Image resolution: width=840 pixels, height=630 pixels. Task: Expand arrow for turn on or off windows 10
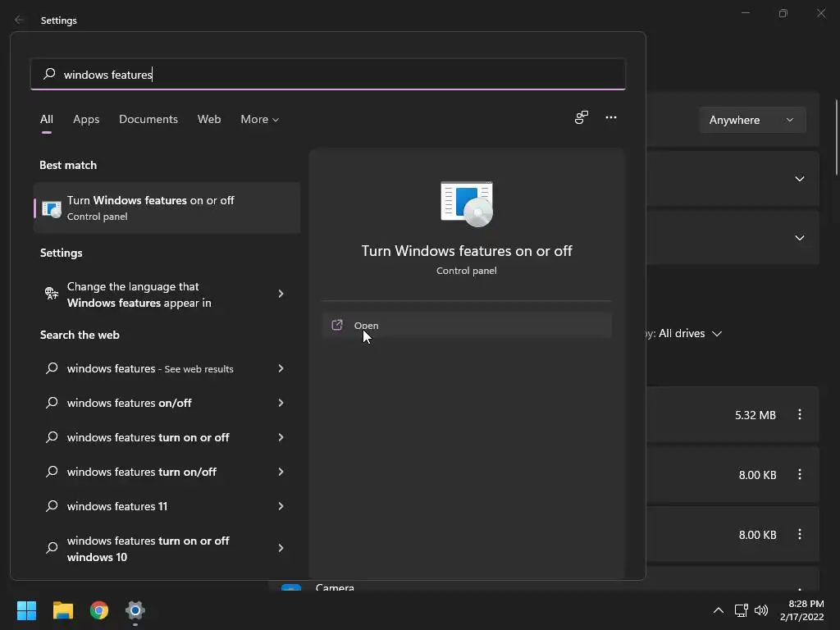tap(281, 547)
